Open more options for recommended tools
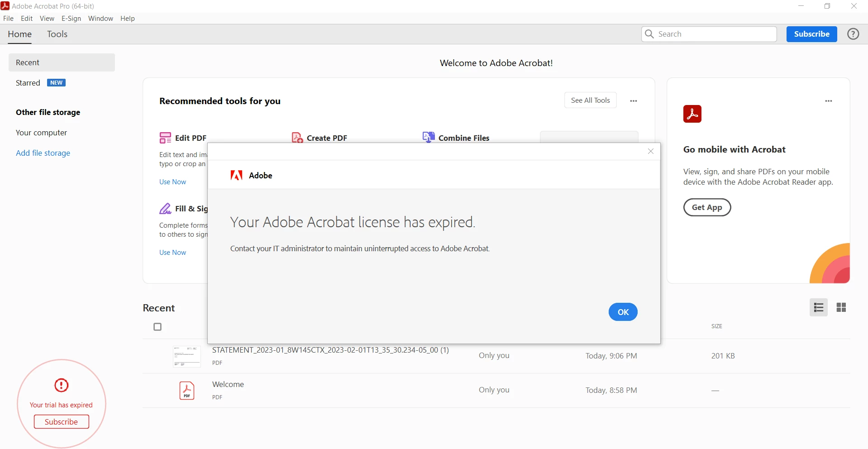Image resolution: width=868 pixels, height=449 pixels. click(634, 101)
